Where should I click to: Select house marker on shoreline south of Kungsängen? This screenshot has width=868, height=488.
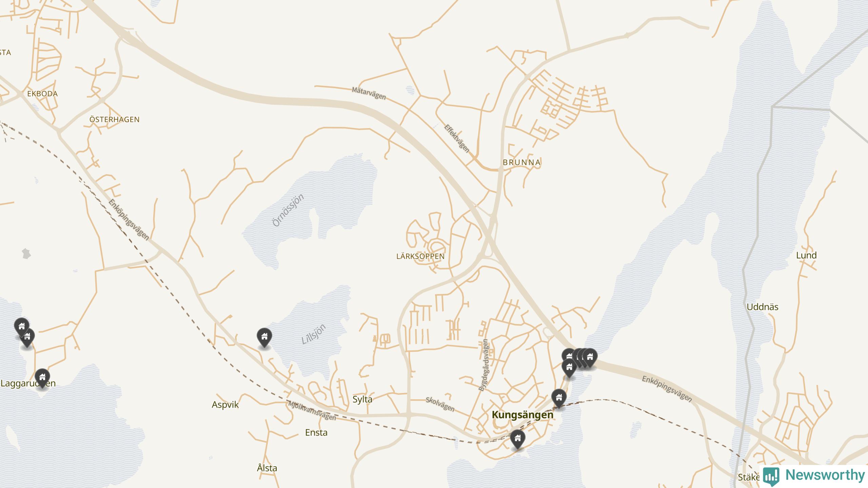click(518, 439)
